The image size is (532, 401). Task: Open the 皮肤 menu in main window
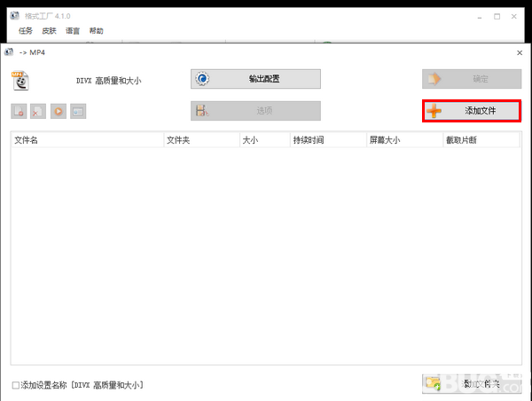pos(49,31)
